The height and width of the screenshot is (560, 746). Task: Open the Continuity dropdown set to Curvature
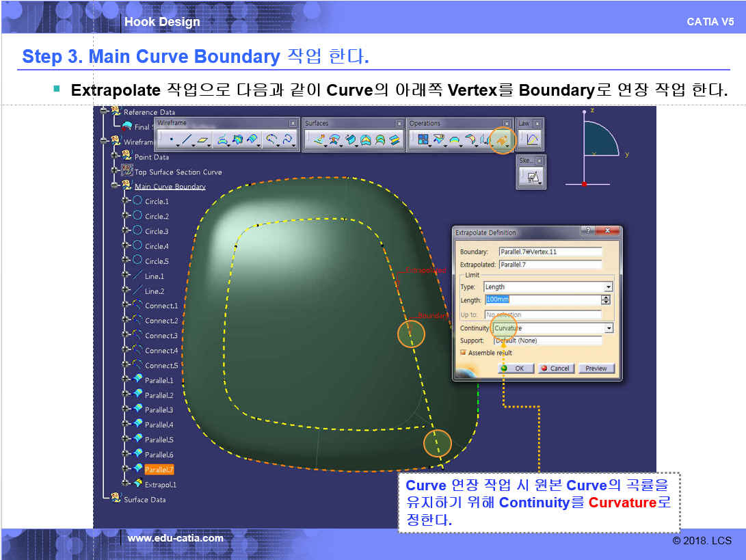point(608,328)
